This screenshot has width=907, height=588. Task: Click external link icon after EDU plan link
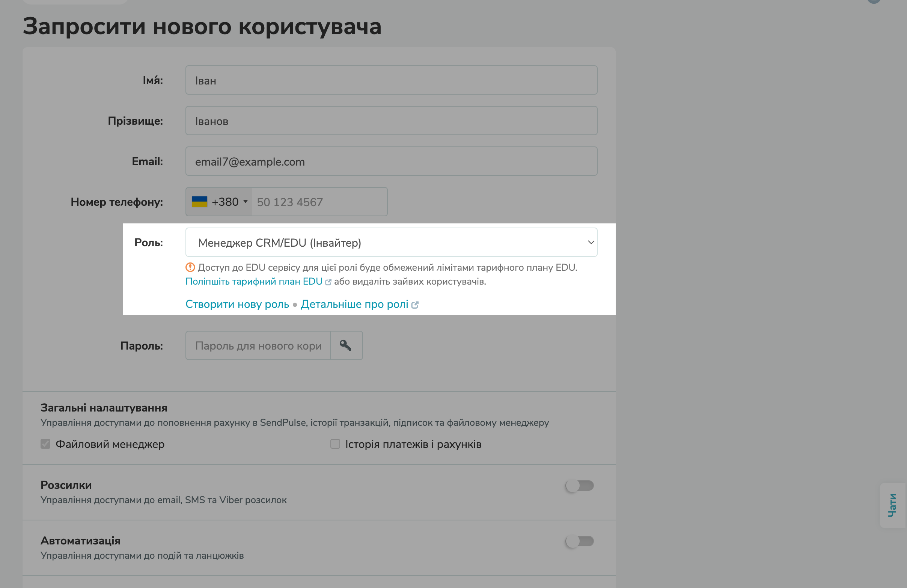pos(328,282)
